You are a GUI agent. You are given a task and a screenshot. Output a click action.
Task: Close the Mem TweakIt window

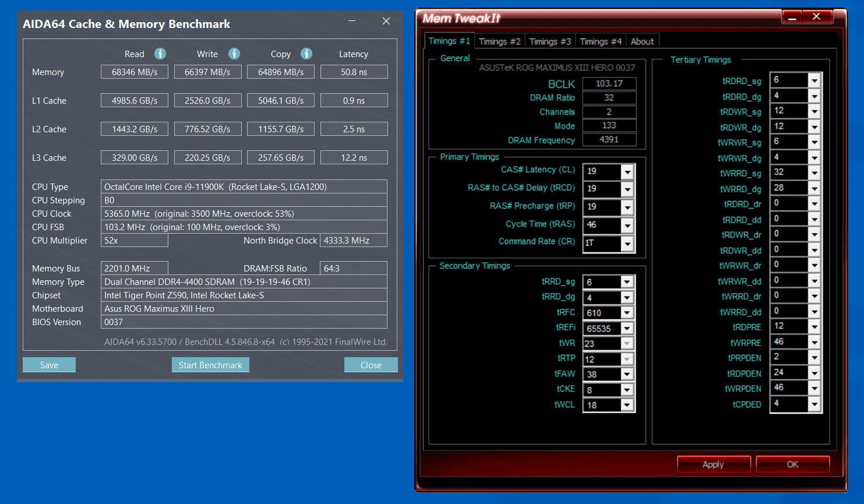pyautogui.click(x=817, y=17)
